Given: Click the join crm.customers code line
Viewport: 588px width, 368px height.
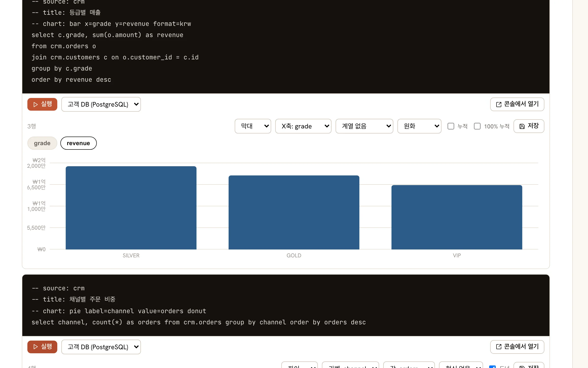Looking at the screenshot, I should click(115, 57).
